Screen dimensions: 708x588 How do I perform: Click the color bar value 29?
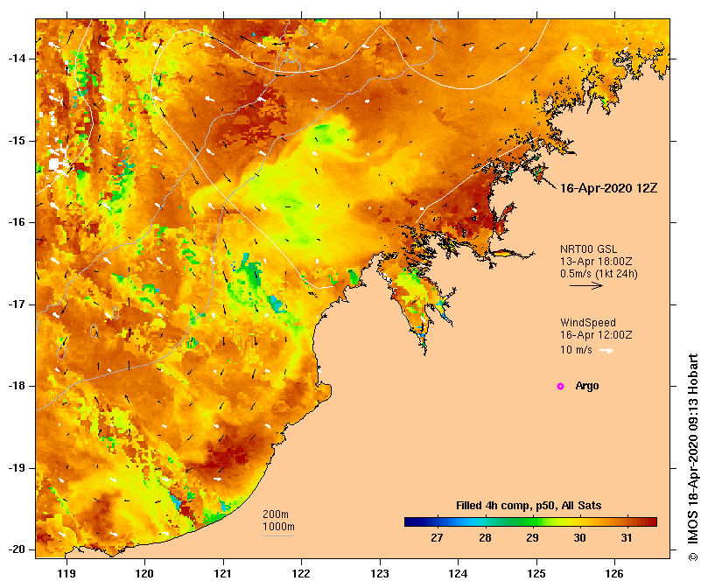532,538
